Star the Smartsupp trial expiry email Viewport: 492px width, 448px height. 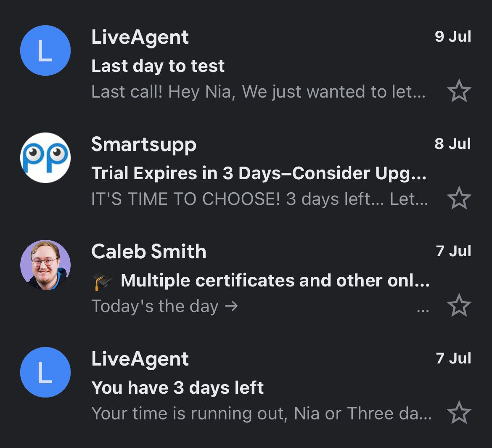(459, 199)
